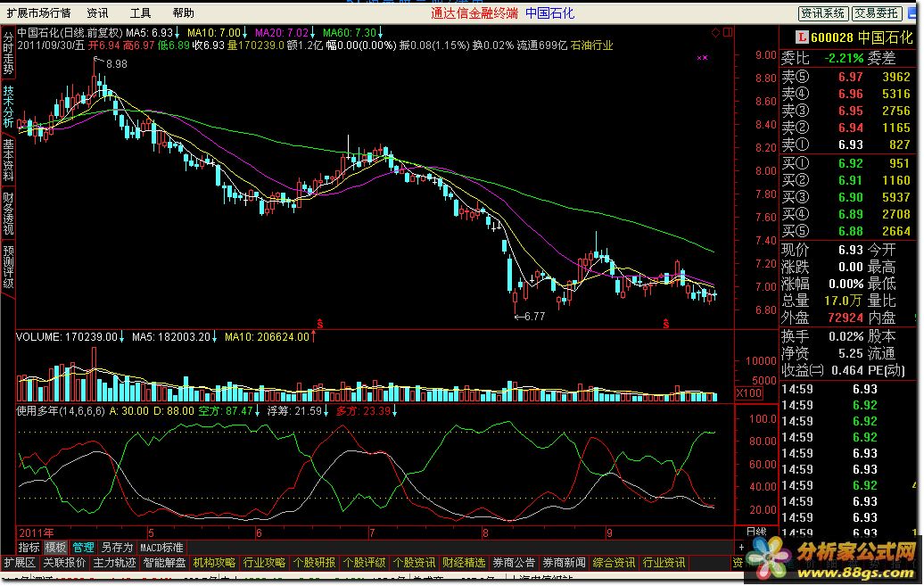Click the S marker near the September axis
Image resolution: width=924 pixels, height=586 pixels.
pos(666,323)
